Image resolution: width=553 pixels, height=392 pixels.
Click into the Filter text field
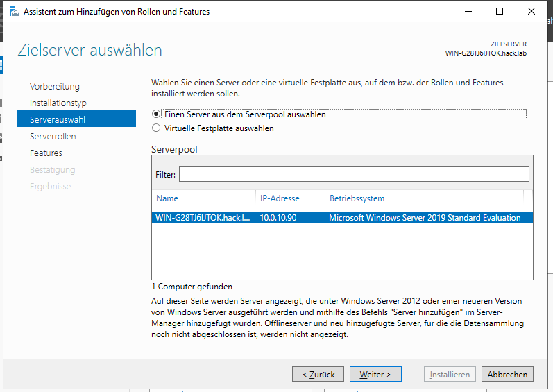pyautogui.click(x=354, y=174)
